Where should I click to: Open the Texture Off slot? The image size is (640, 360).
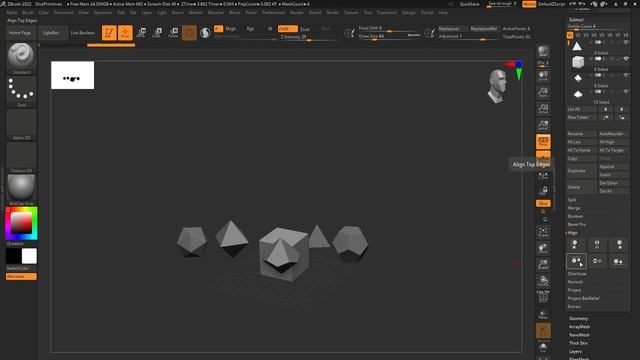click(21, 157)
